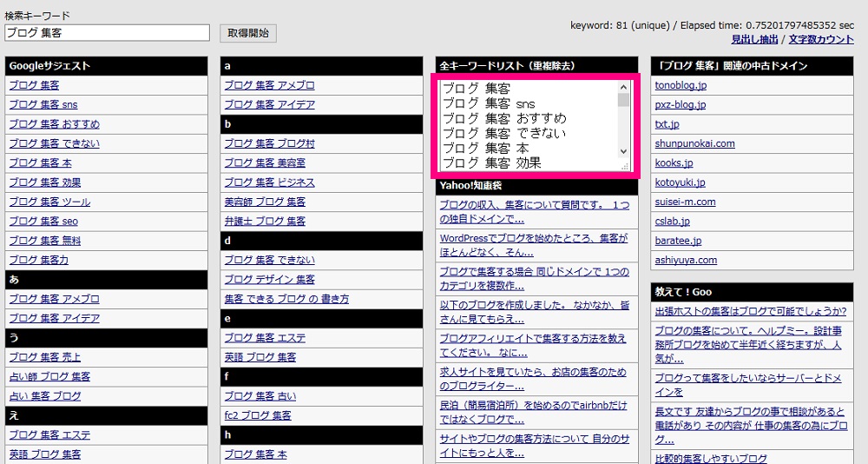Select the ブログアフィリエイトで集客する方法 question link
868x464 pixels.
click(533, 345)
